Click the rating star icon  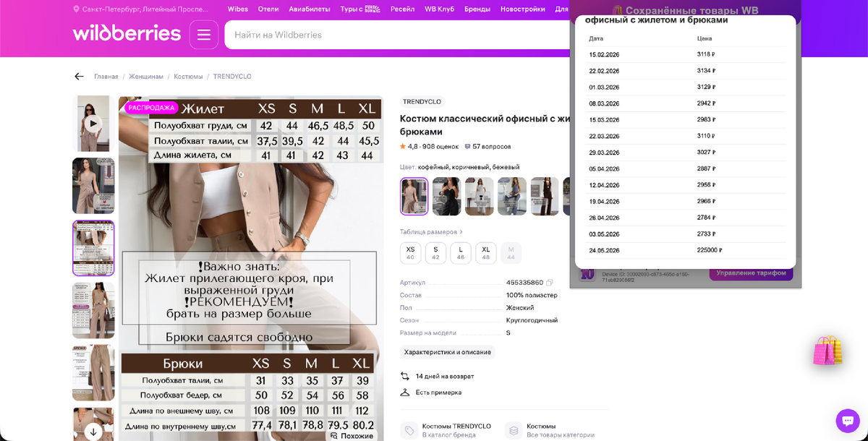(x=403, y=146)
